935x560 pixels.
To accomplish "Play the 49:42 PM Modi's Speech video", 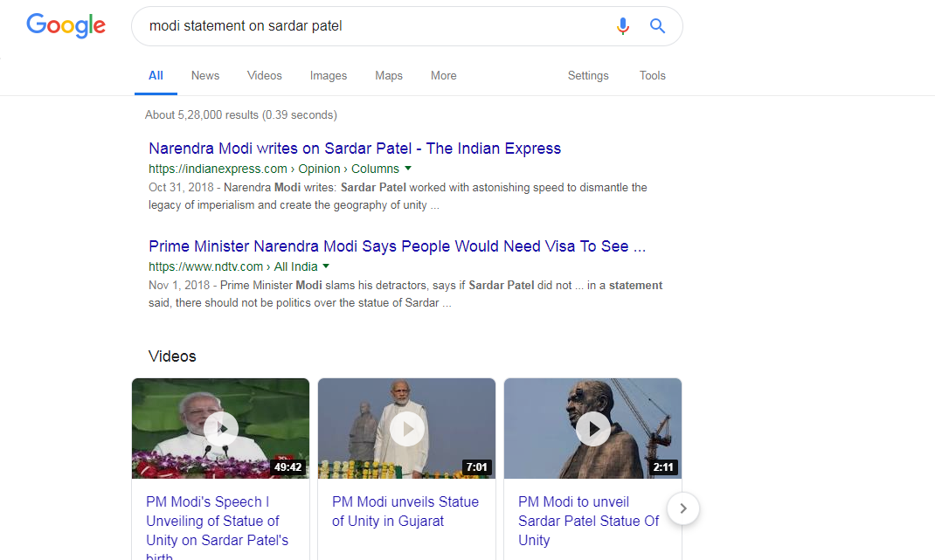I will coord(220,428).
